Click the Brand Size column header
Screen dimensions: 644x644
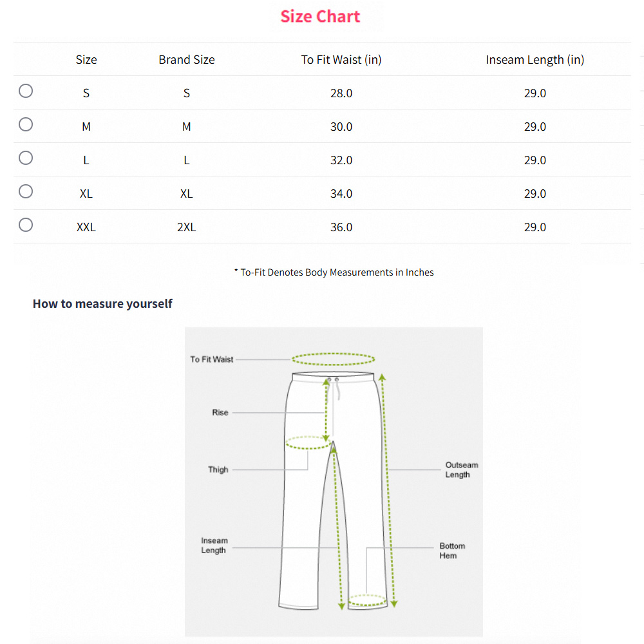click(x=187, y=60)
